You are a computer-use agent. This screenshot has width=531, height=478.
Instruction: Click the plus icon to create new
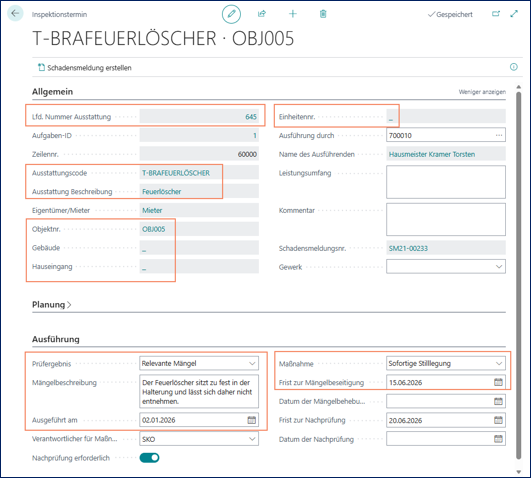pos(293,14)
